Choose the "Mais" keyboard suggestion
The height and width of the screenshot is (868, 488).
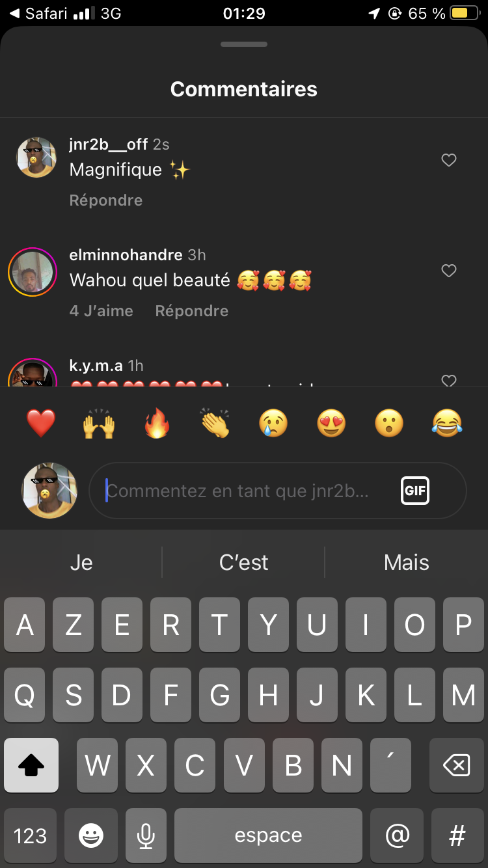(x=407, y=562)
